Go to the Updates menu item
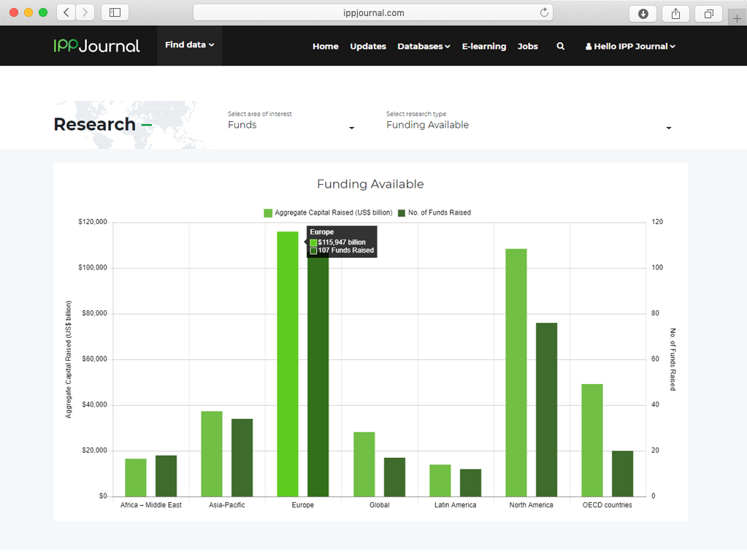747x560 pixels. [368, 46]
